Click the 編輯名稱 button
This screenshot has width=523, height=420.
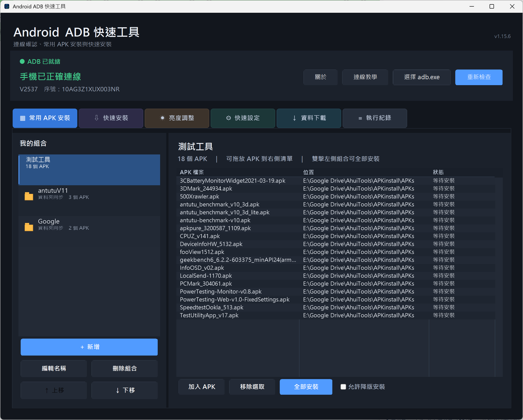[54, 369]
